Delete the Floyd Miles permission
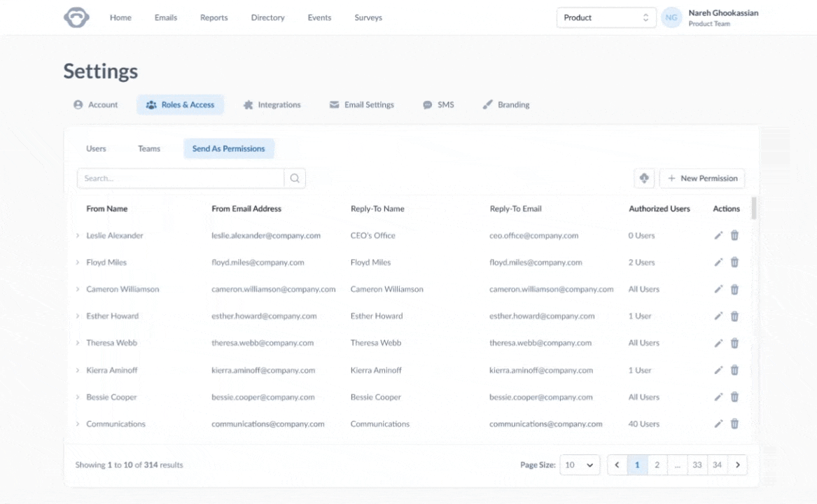This screenshot has width=817, height=504. coord(734,262)
